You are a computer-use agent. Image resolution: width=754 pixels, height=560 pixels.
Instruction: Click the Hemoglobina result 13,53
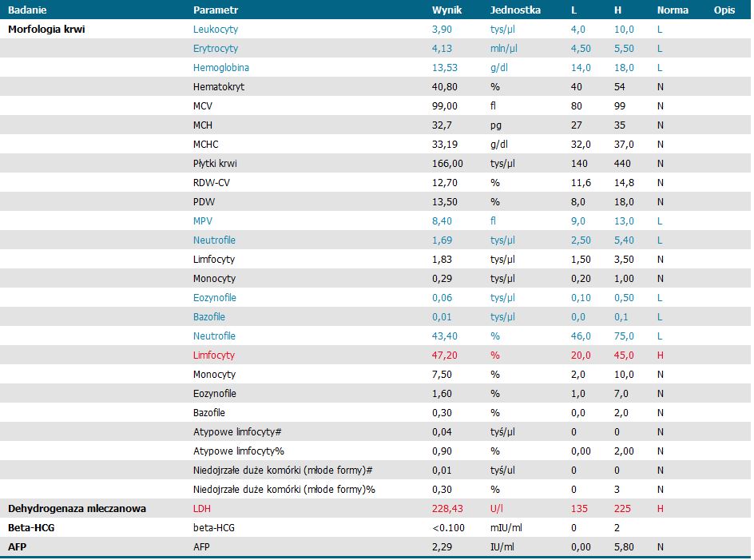(445, 68)
